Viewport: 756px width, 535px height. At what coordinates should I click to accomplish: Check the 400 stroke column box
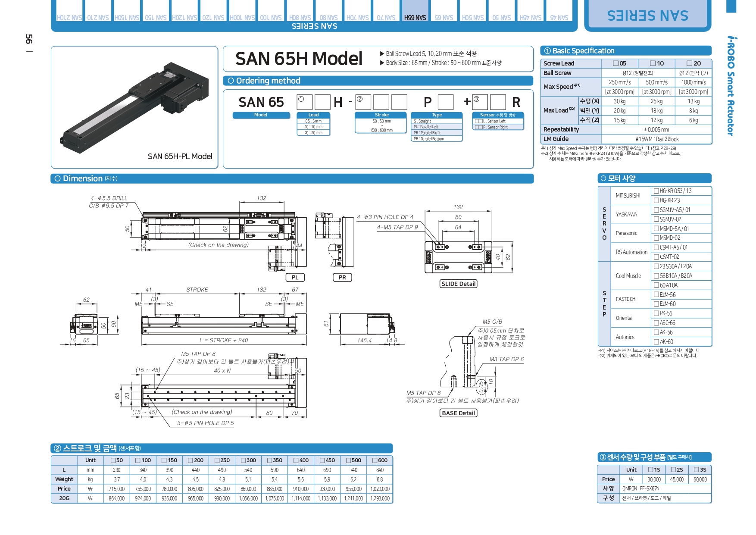296,460
